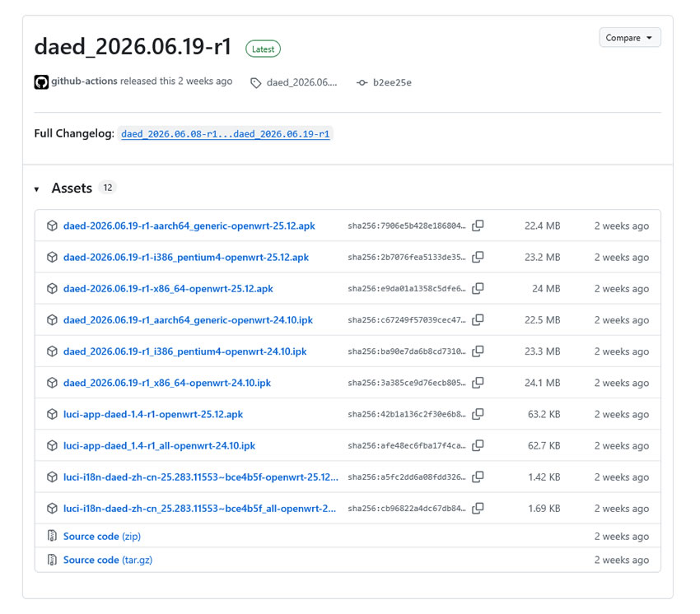Viewport: 700px width, 614px height.
Task: Copy sha256:42b1a136c2f30e6b8 hash
Action: pos(478,414)
